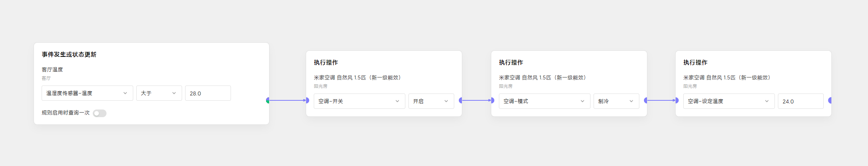
Task: Click the output port of 空调-开关 node
Action: pyautogui.click(x=461, y=100)
